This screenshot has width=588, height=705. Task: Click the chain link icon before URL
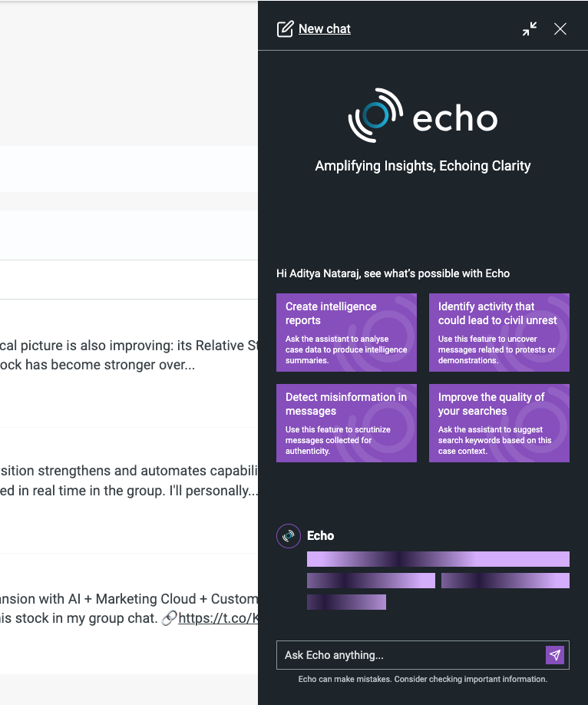(169, 617)
